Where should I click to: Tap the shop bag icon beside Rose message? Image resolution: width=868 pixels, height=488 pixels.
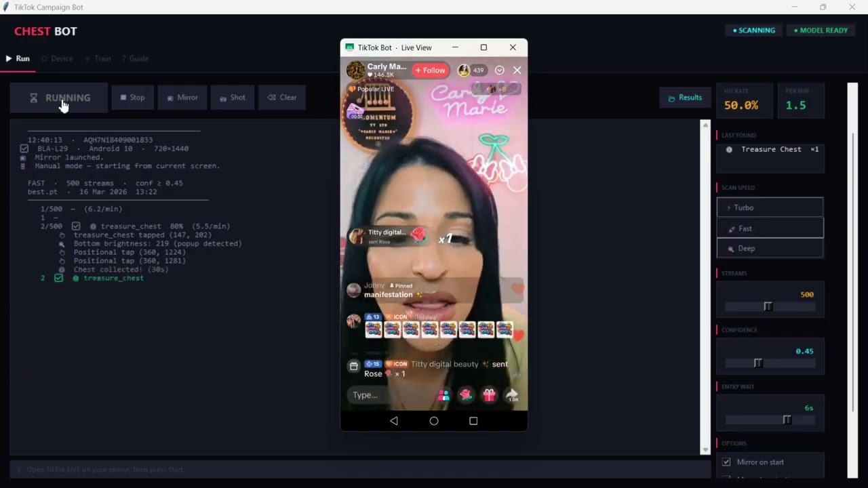[x=353, y=366]
